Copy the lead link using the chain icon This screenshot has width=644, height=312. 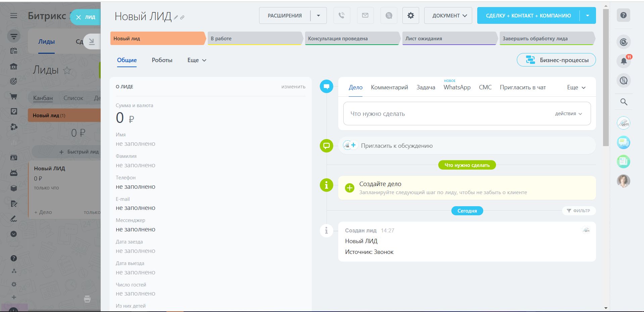pos(182,17)
